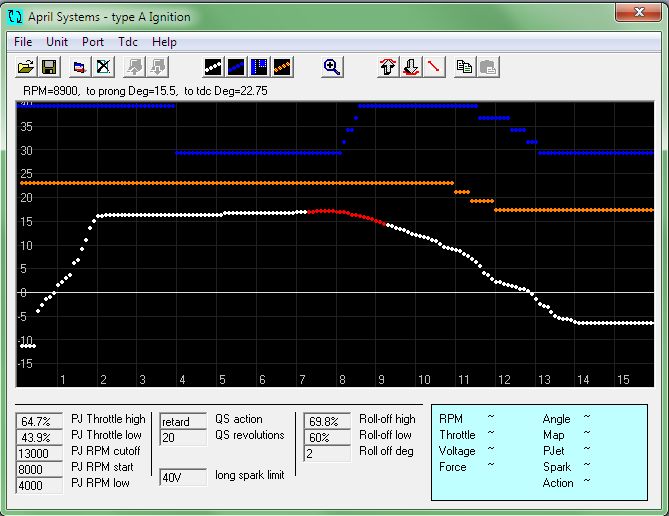This screenshot has width=669, height=516.
Task: Edit the PJ Throttle high field 64.7%
Action: [39, 421]
